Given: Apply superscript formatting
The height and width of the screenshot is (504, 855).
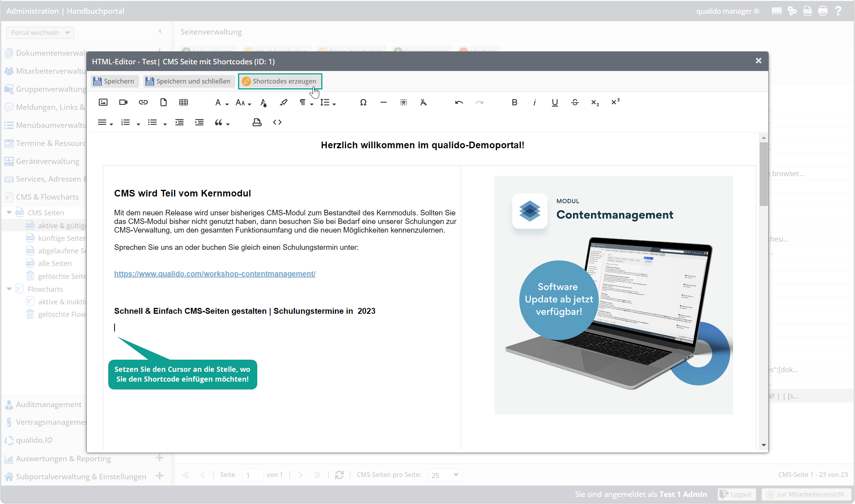Looking at the screenshot, I should 615,102.
